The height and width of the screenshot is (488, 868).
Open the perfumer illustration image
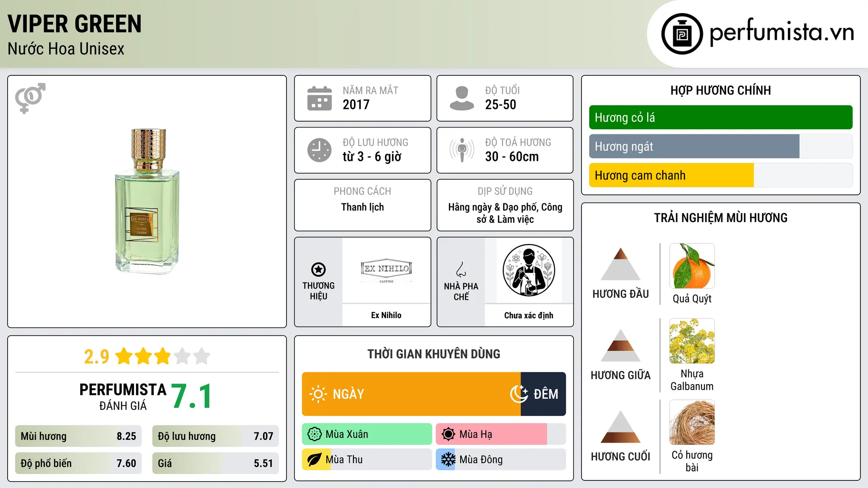[x=529, y=270]
